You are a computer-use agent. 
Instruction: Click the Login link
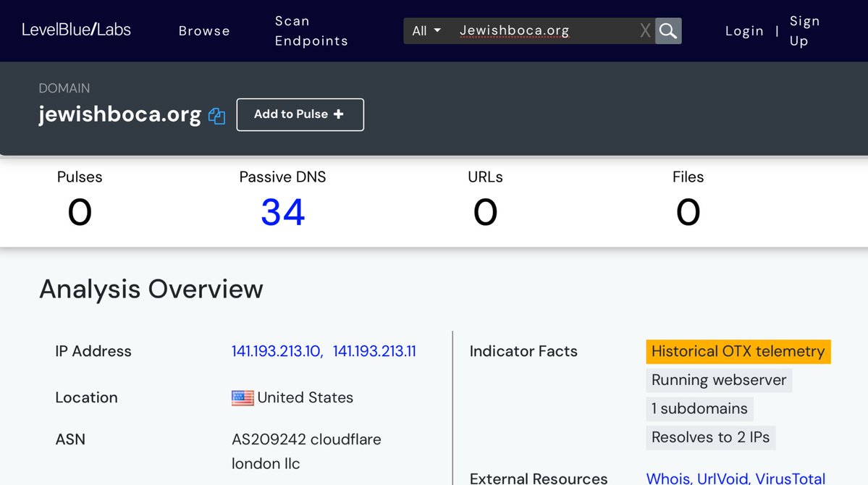click(744, 31)
